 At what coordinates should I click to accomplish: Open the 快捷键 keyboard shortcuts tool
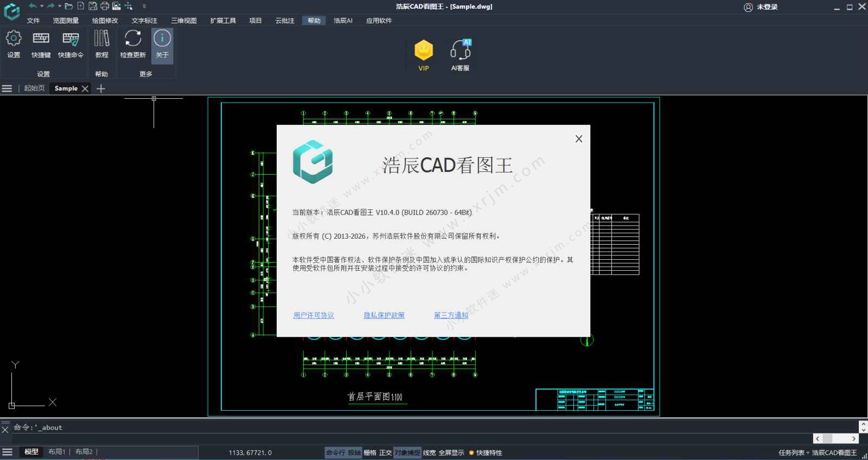point(41,45)
